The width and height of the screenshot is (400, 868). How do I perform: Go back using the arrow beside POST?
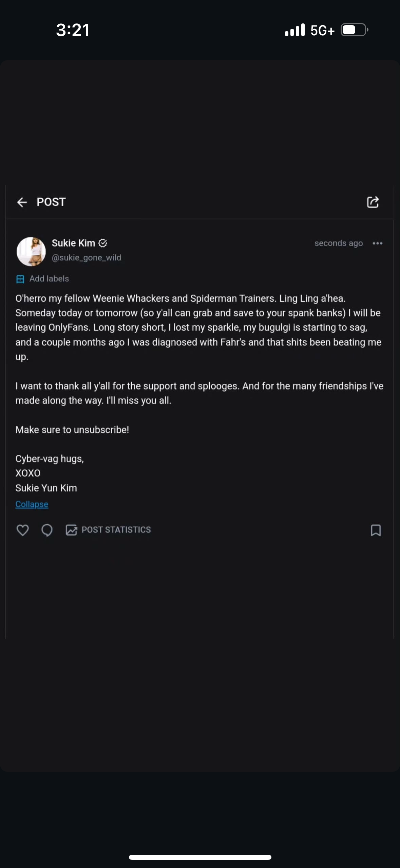(x=22, y=202)
